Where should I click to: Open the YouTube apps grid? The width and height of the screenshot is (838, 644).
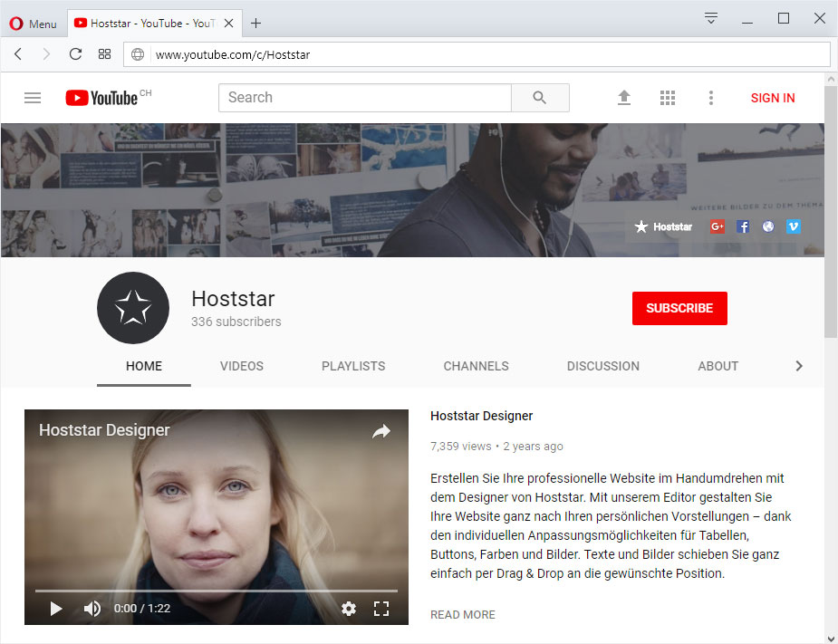[668, 98]
